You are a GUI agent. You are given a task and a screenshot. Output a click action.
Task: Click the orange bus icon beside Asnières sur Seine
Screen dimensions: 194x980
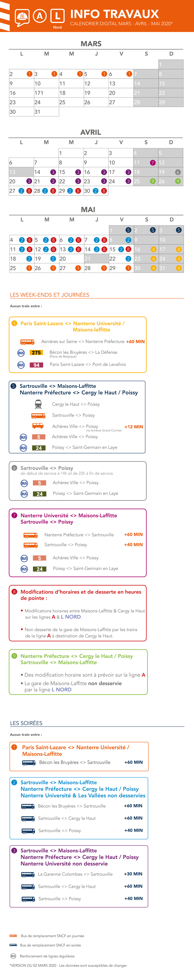(27, 342)
